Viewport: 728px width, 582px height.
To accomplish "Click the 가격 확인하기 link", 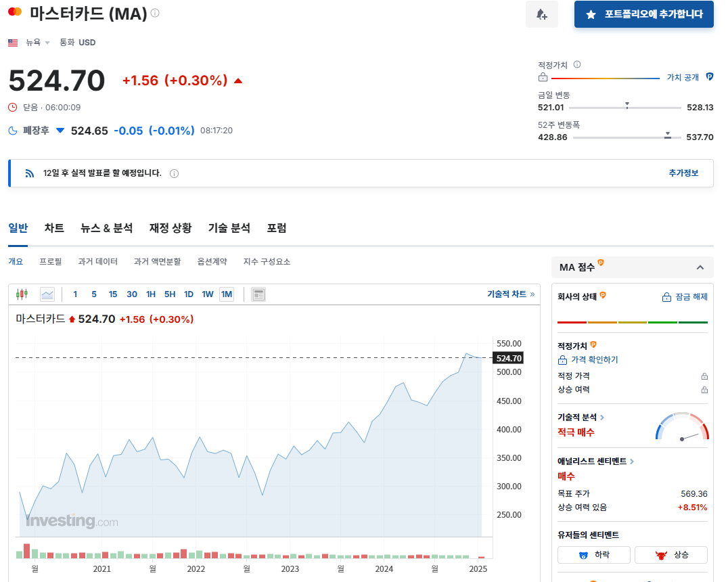I will pyautogui.click(x=588, y=360).
